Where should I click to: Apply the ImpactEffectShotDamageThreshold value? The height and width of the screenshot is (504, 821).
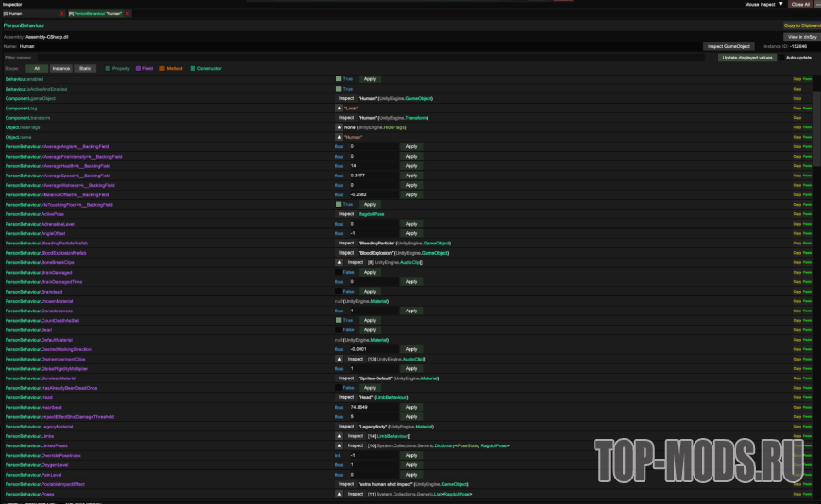coord(411,416)
